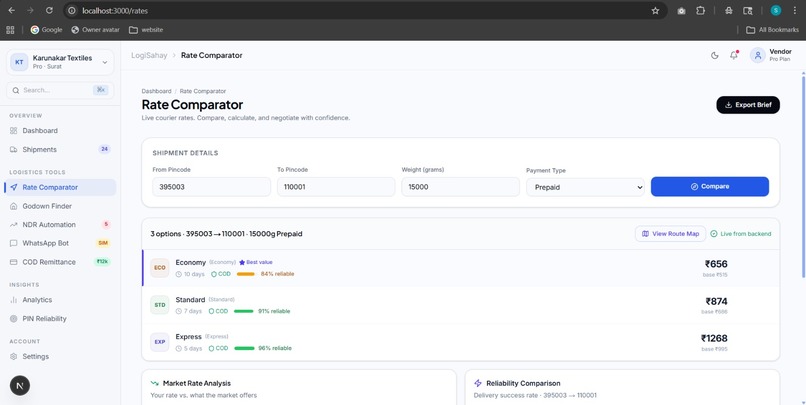
Task: Open Dashboard in sidebar
Action: click(60, 131)
